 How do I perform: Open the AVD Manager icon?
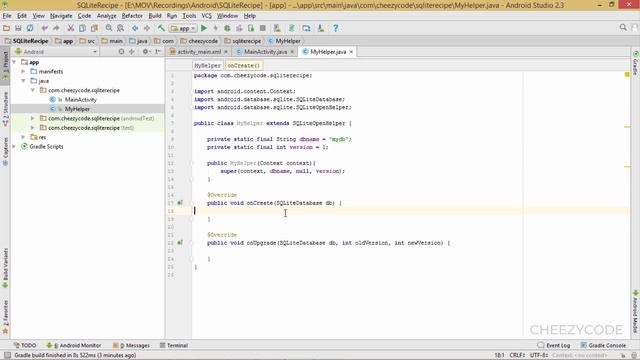pos(277,28)
